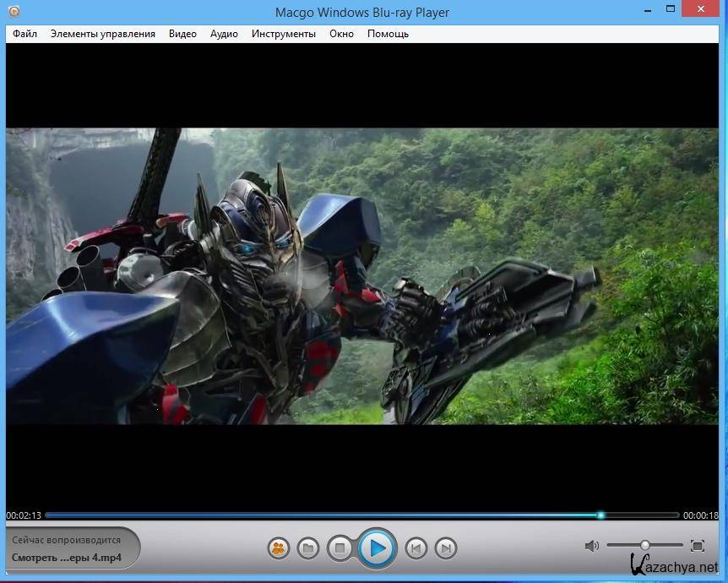Click the orange share icon button
This screenshot has height=583, width=728.
pos(278,548)
